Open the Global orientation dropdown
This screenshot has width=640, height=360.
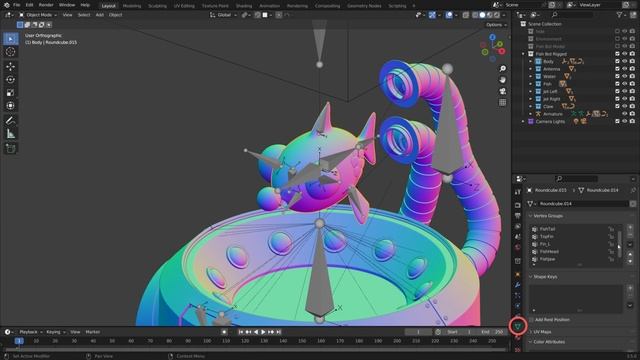coord(223,15)
